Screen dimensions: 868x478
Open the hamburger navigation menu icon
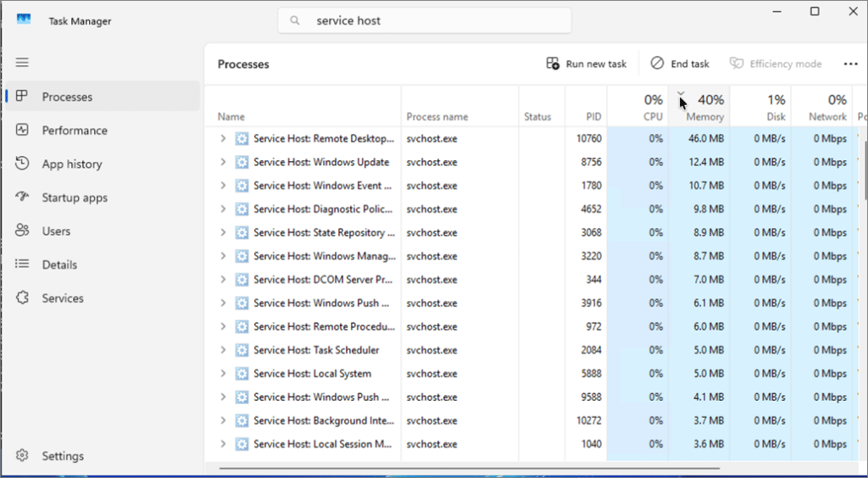[22, 63]
